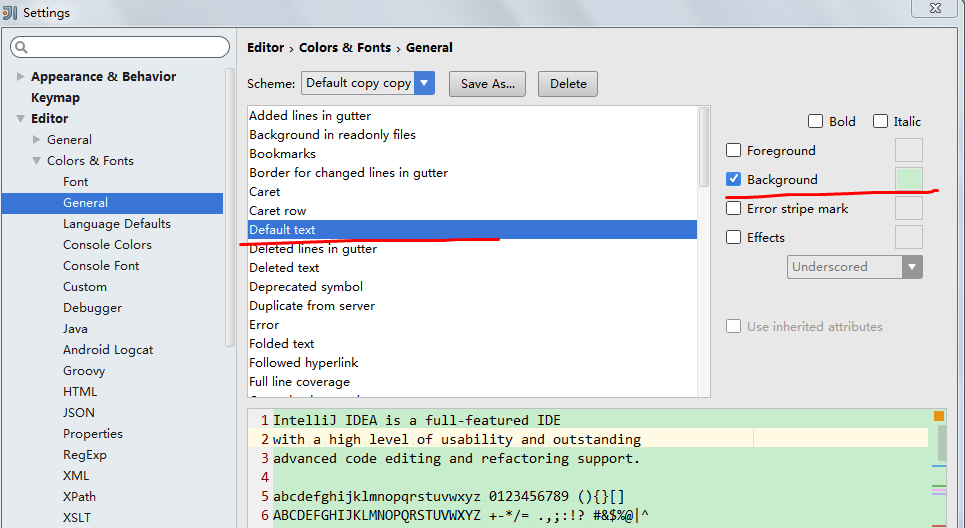Image resolution: width=965 pixels, height=528 pixels.
Task: Select Debugger color settings
Action: [x=92, y=308]
